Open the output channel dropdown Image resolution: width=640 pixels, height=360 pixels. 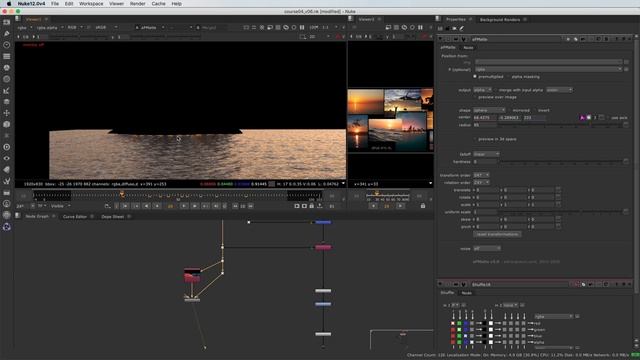click(x=482, y=90)
